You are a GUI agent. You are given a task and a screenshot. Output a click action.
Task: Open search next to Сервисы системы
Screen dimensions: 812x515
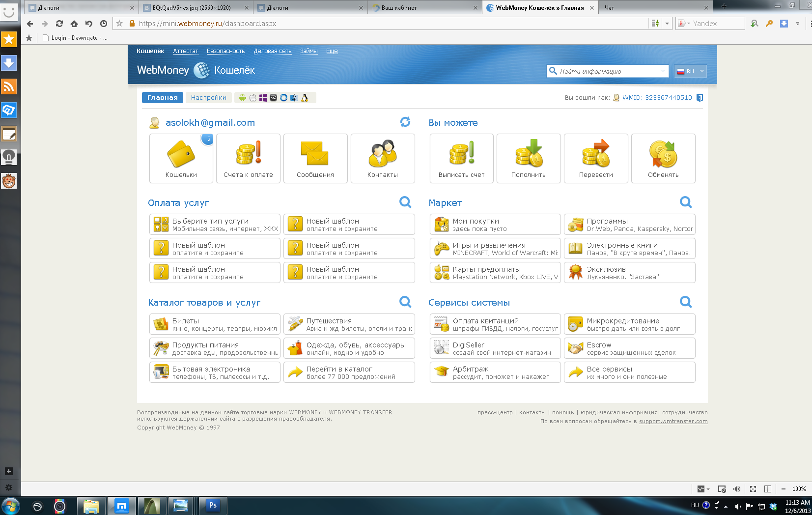(x=686, y=302)
